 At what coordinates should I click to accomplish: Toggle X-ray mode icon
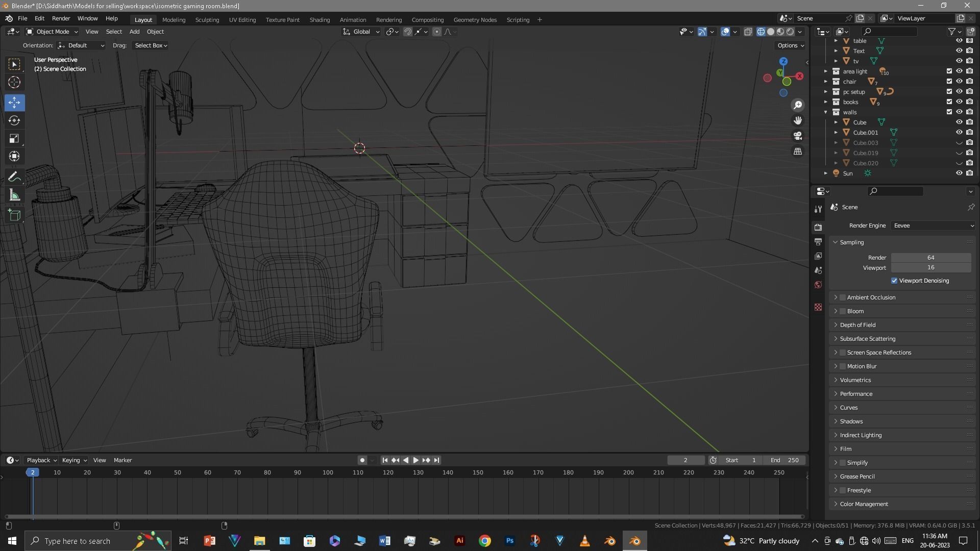748,32
